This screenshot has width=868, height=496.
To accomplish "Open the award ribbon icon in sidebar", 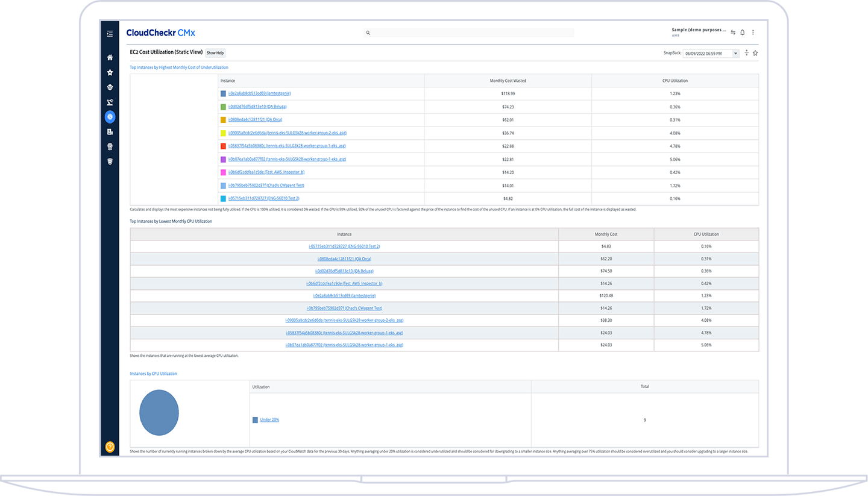I will [110, 146].
